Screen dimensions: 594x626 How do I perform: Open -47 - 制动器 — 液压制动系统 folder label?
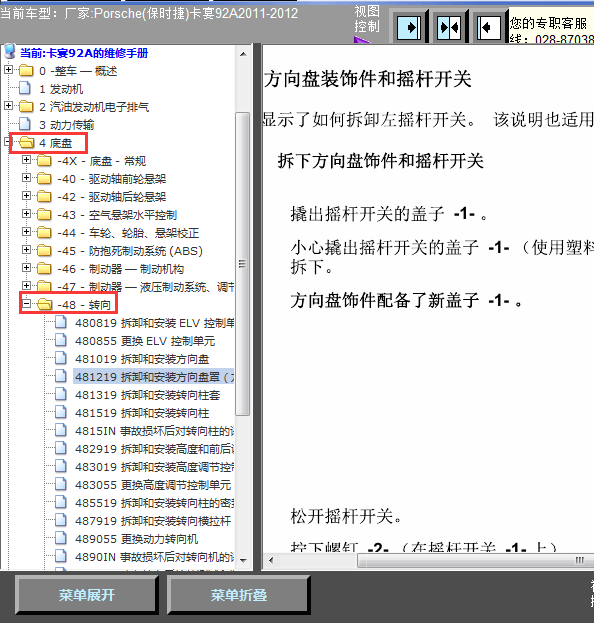tap(145, 287)
